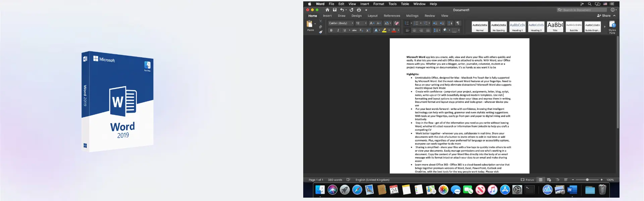Apply the Title style
The height and width of the screenshot is (201, 644).
pos(555,27)
